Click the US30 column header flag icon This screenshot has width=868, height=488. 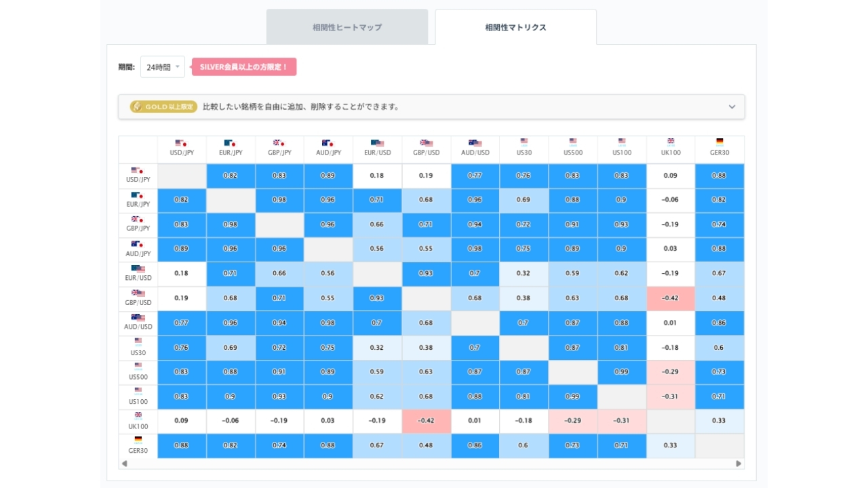[x=524, y=142]
